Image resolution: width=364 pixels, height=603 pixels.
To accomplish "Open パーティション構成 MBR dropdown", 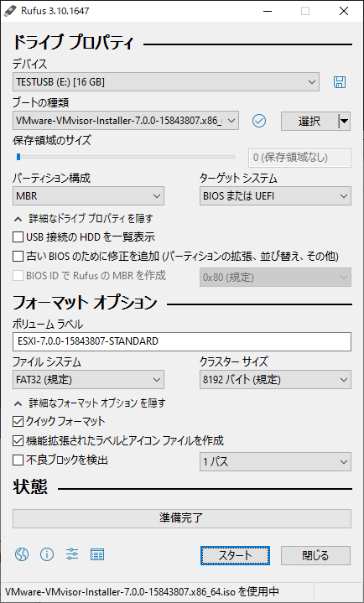I will (x=89, y=196).
